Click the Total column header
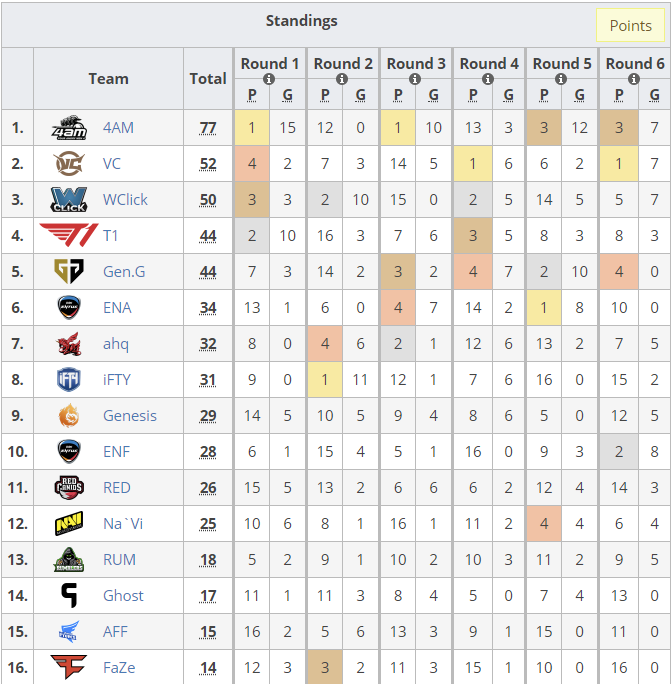This screenshot has width=671, height=684. 208,79
